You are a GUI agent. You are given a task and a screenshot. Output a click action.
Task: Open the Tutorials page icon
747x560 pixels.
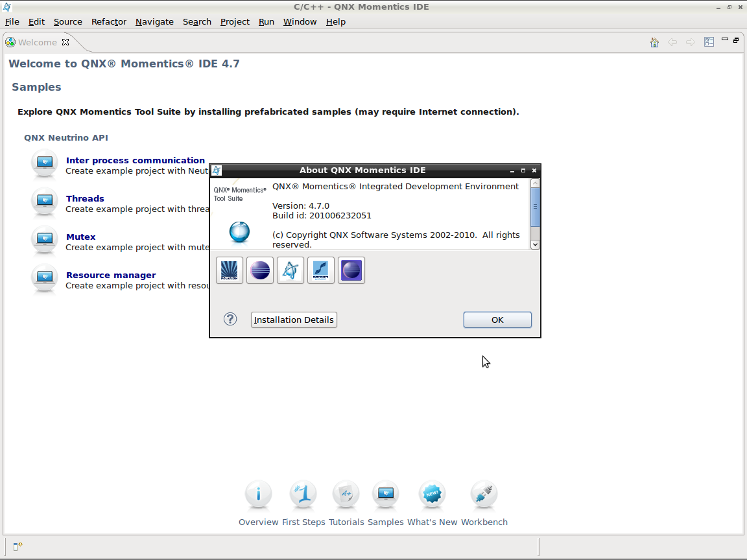click(x=346, y=495)
